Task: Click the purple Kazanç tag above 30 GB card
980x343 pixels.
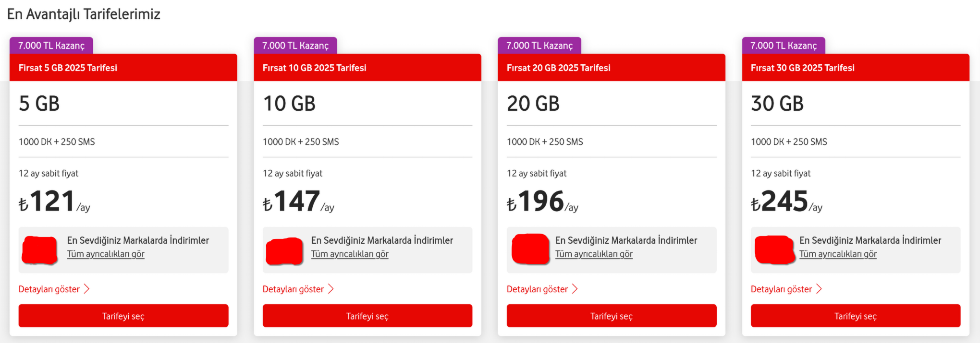Action: click(x=784, y=46)
